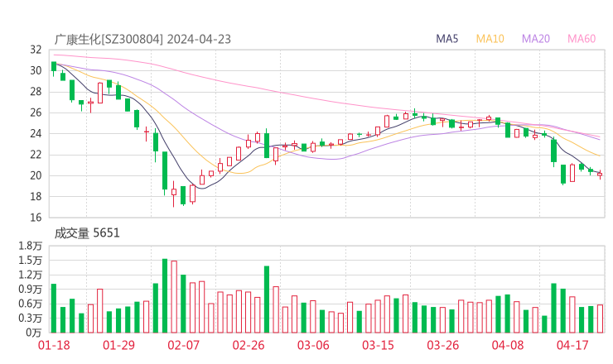
Task: Click the price axis value 16
Action: [36, 218]
